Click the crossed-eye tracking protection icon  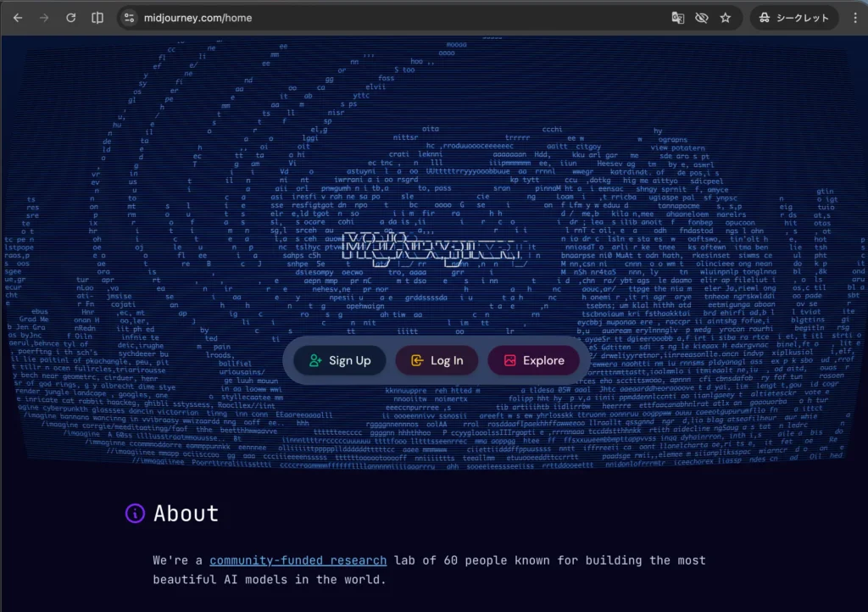[701, 18]
